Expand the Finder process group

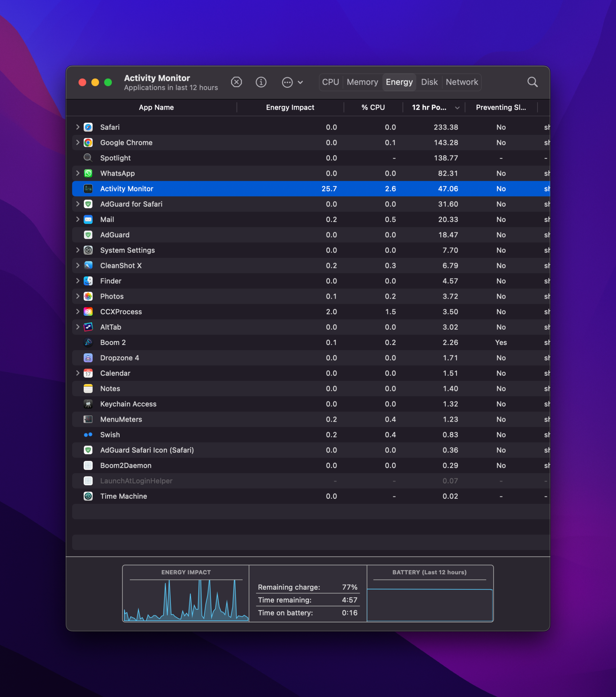[x=78, y=281]
